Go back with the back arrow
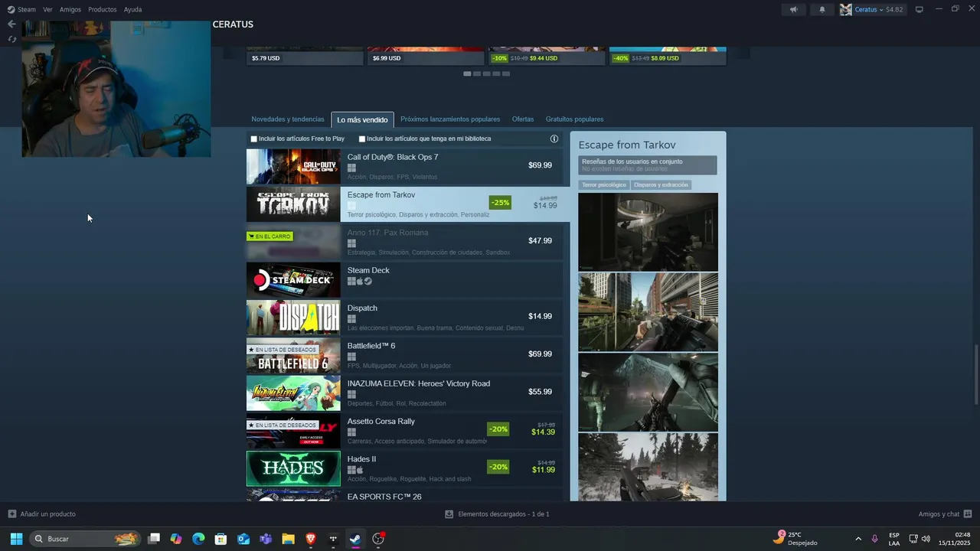Image resolution: width=980 pixels, height=551 pixels. pos(11,24)
